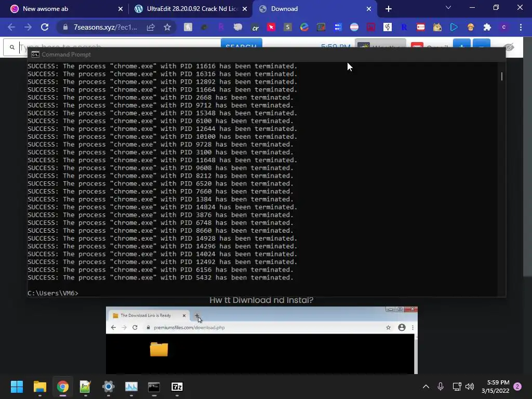Image resolution: width=532 pixels, height=399 pixels.
Task: Click the 'Type here to search' field
Action: click(x=112, y=47)
